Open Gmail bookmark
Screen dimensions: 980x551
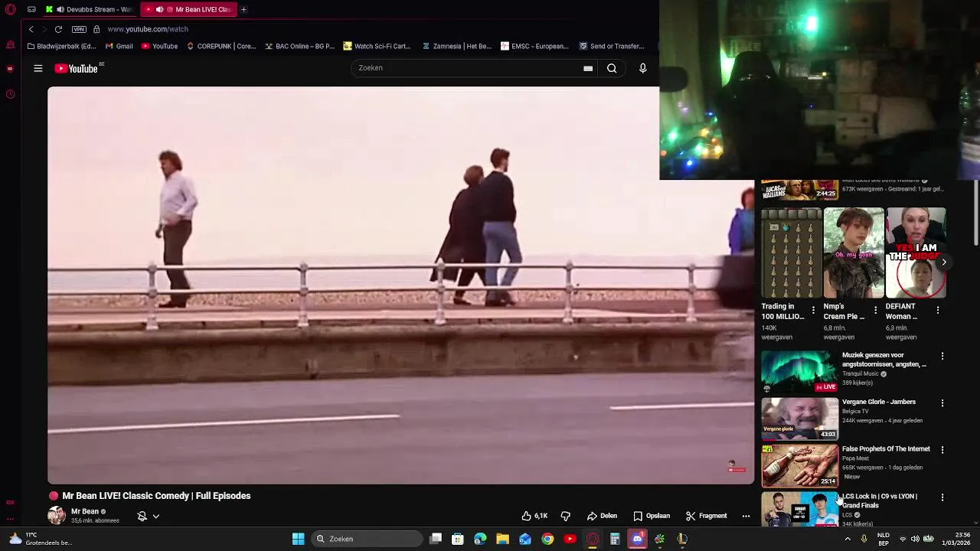click(119, 46)
